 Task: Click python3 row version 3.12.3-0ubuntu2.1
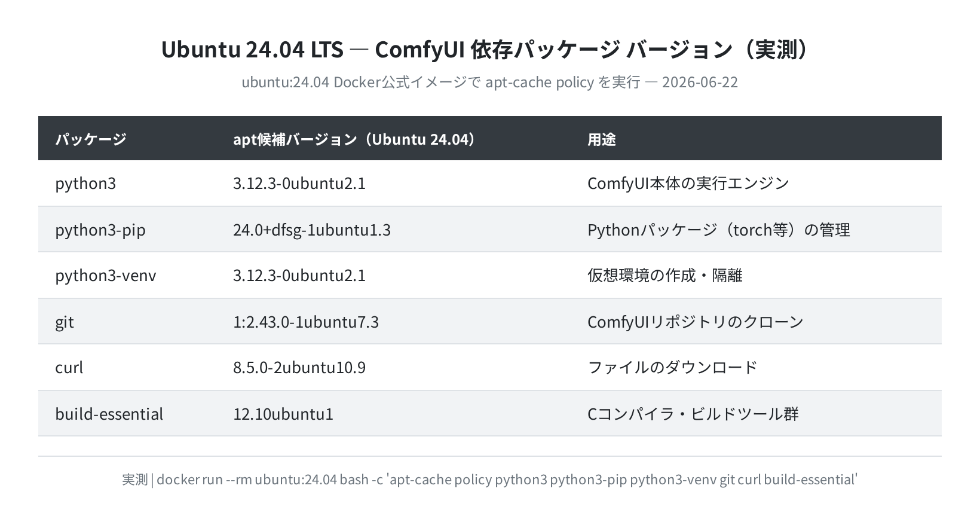tap(299, 184)
